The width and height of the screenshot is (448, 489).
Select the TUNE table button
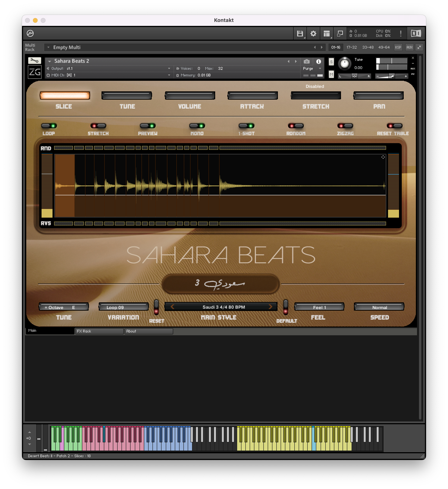click(127, 95)
